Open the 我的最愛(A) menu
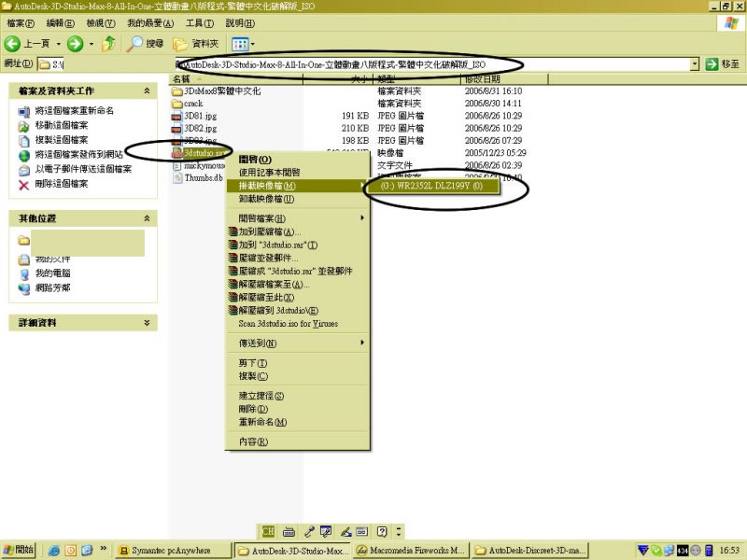 coord(150,22)
